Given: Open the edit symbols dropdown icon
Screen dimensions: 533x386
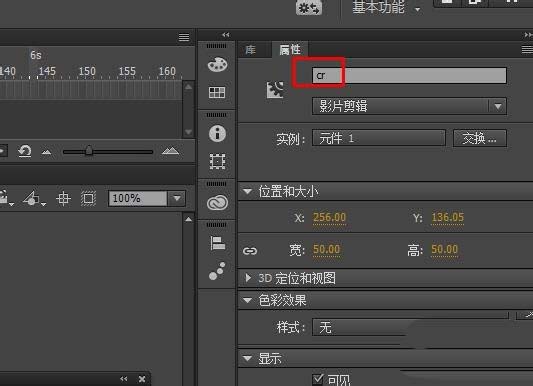Looking at the screenshot, I should click(34, 198).
